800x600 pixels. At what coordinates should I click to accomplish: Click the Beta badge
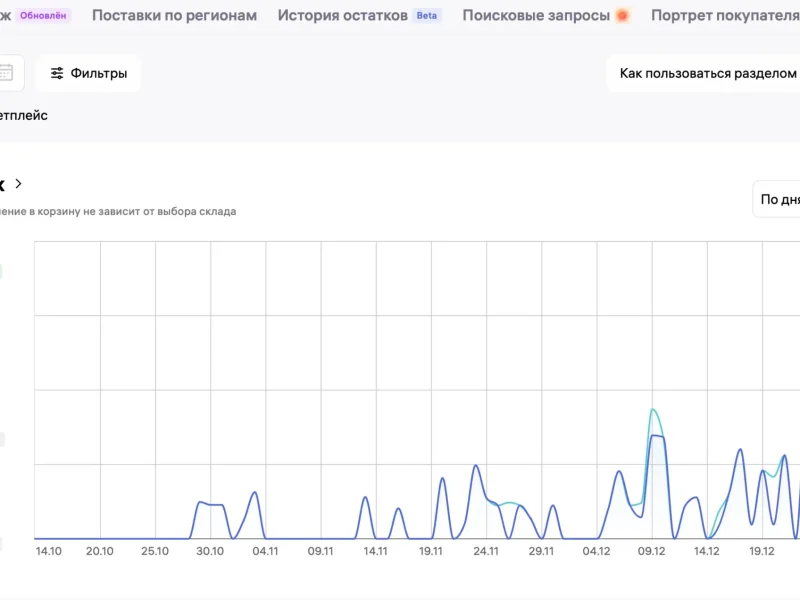pos(427,16)
